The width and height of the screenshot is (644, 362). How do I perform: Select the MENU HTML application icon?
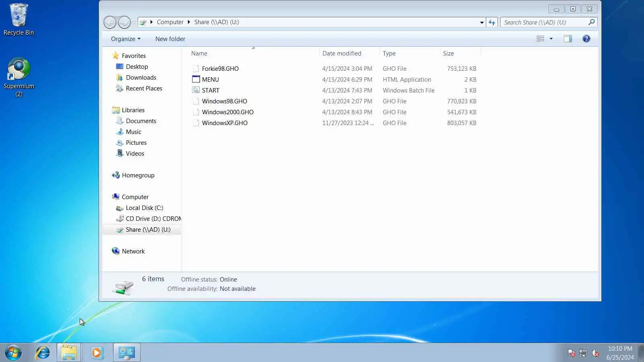tap(196, 79)
